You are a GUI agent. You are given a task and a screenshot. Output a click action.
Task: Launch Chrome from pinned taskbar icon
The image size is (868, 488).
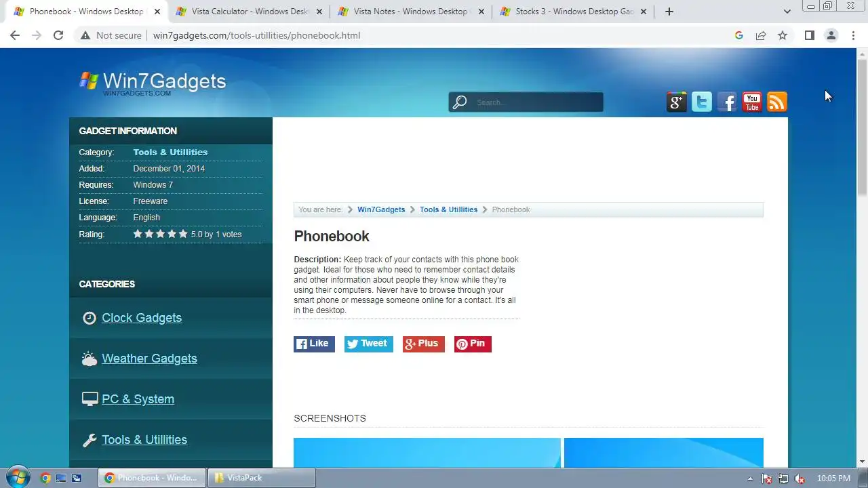coord(45,478)
